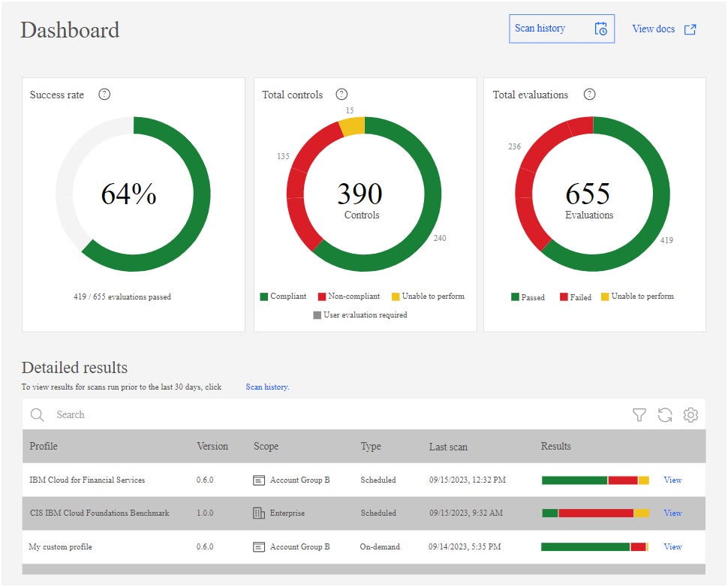Click the 64% success rate value

128,194
